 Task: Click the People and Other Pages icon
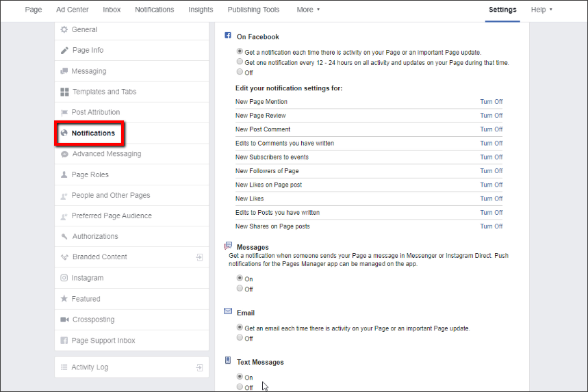click(64, 196)
